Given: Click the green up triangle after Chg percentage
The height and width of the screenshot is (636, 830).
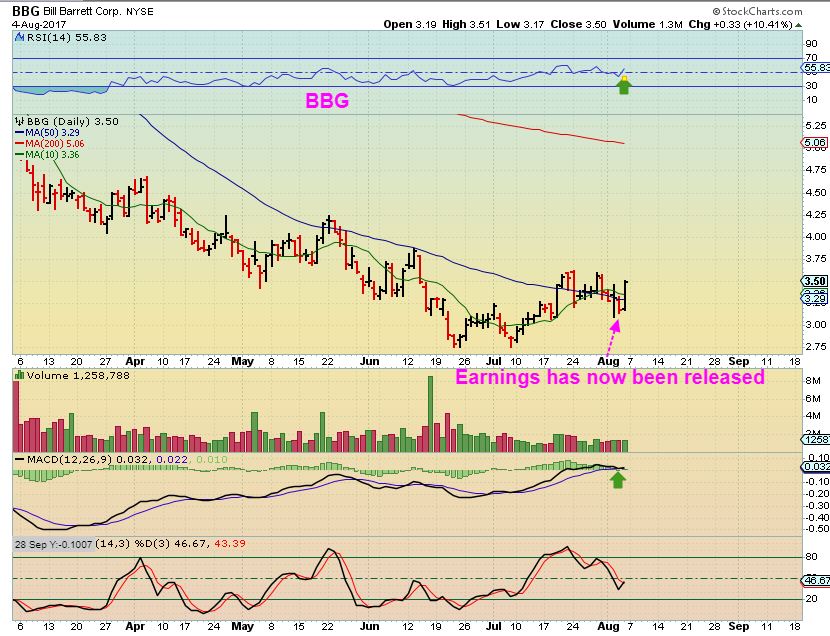Looking at the screenshot, I should (798, 25).
